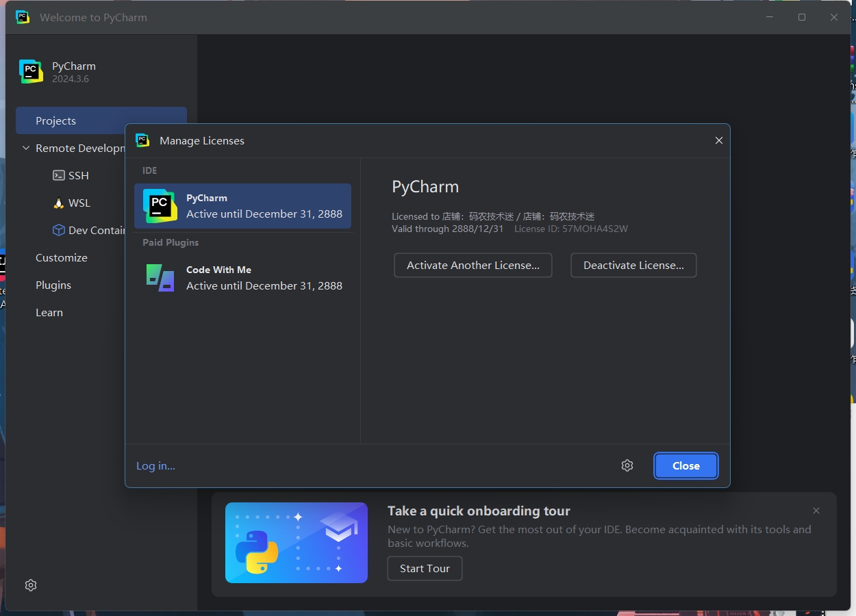Open the settings gear at bottom-left of welcome window
This screenshot has width=856, height=616.
[31, 585]
